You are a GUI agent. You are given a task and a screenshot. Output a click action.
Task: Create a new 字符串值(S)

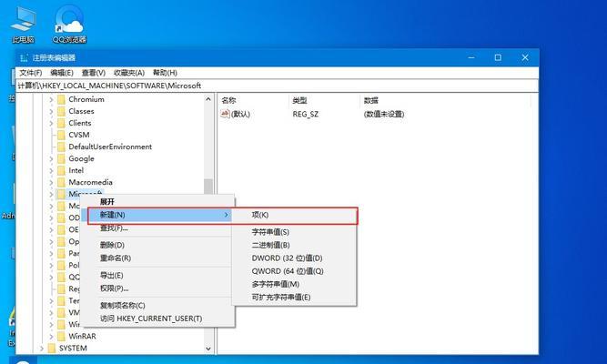click(294, 232)
